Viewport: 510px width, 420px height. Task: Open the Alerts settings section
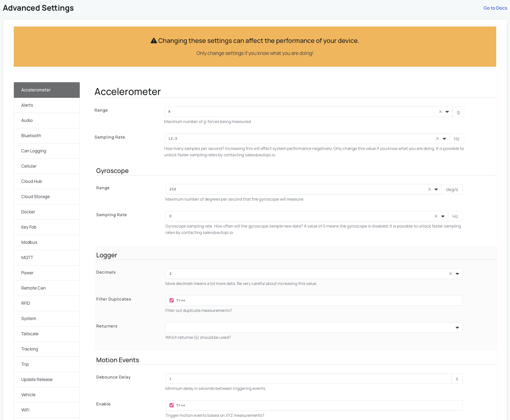click(47, 105)
